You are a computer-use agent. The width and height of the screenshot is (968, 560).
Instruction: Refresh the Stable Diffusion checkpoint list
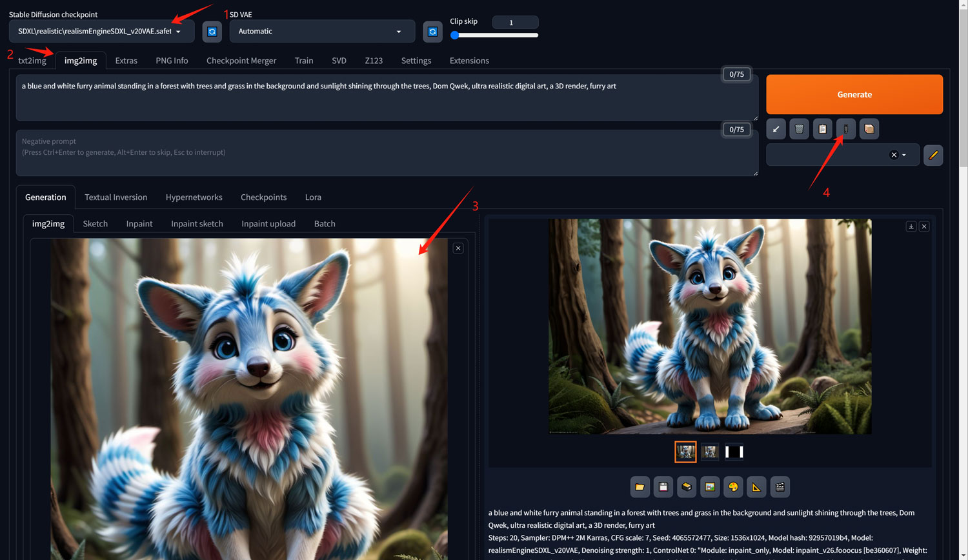[x=212, y=32]
